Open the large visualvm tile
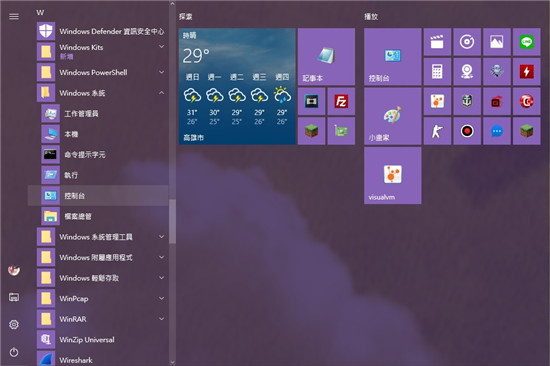The width and height of the screenshot is (550, 366). (x=393, y=175)
